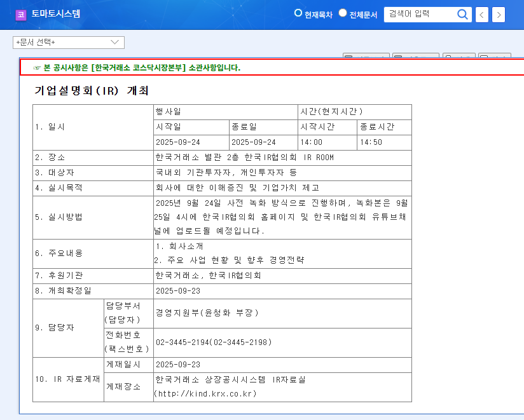The height and width of the screenshot is (420, 524).
Task: Click the 3. 대상자 row label
Action: click(x=55, y=173)
